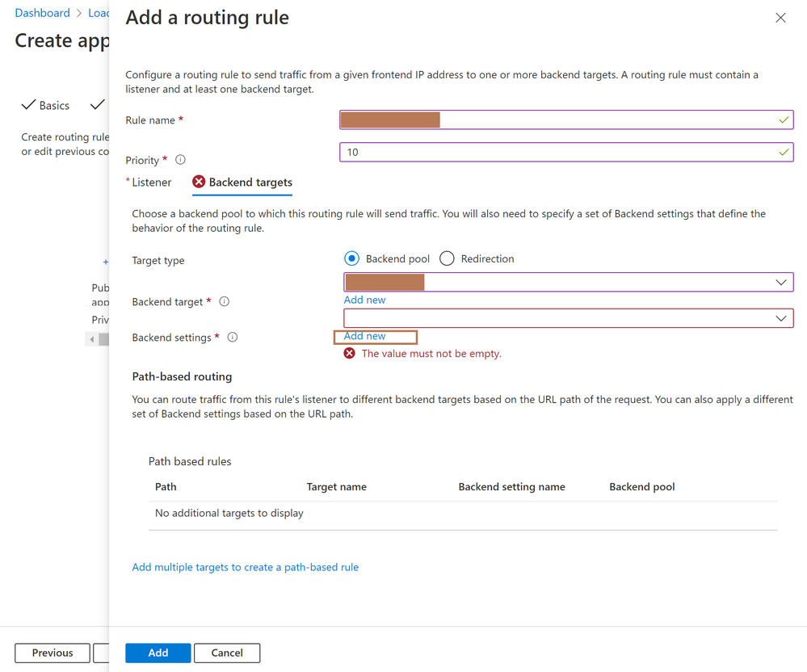Click 'No additional targets to display' row

[x=463, y=514]
